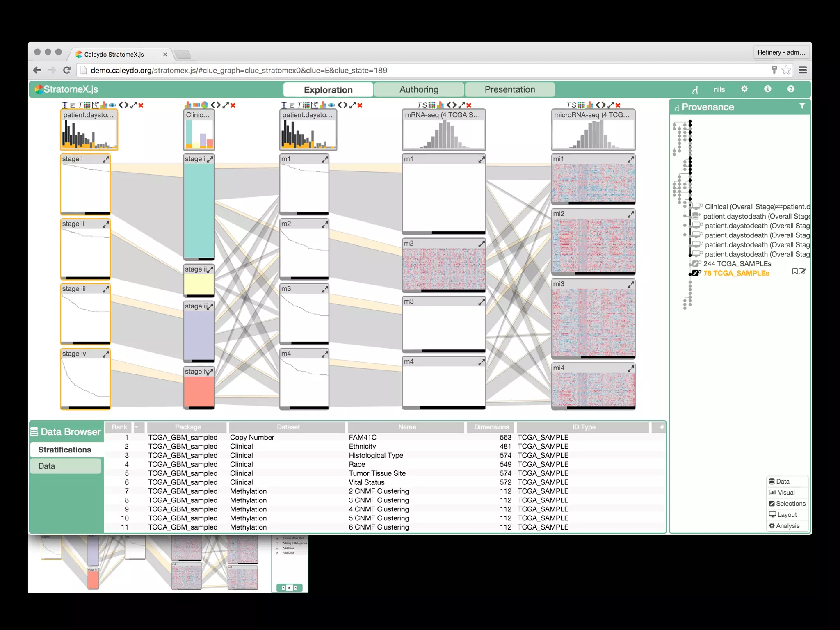Select the yellow stage ii block
This screenshot has width=840, height=630.
click(199, 284)
